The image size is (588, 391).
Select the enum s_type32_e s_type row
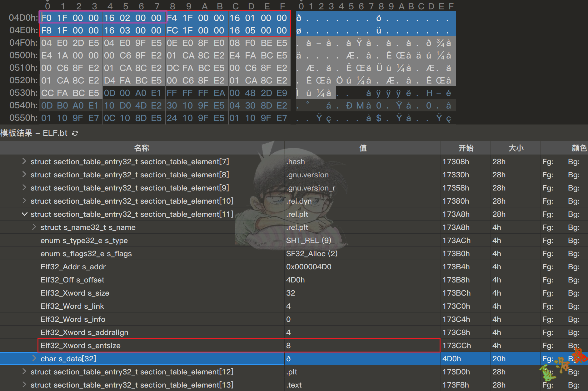[84, 241]
